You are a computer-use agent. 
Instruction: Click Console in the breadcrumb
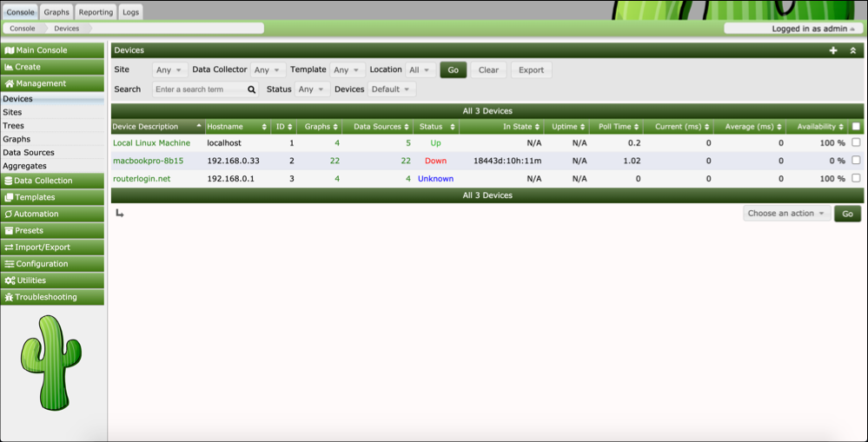click(x=22, y=28)
